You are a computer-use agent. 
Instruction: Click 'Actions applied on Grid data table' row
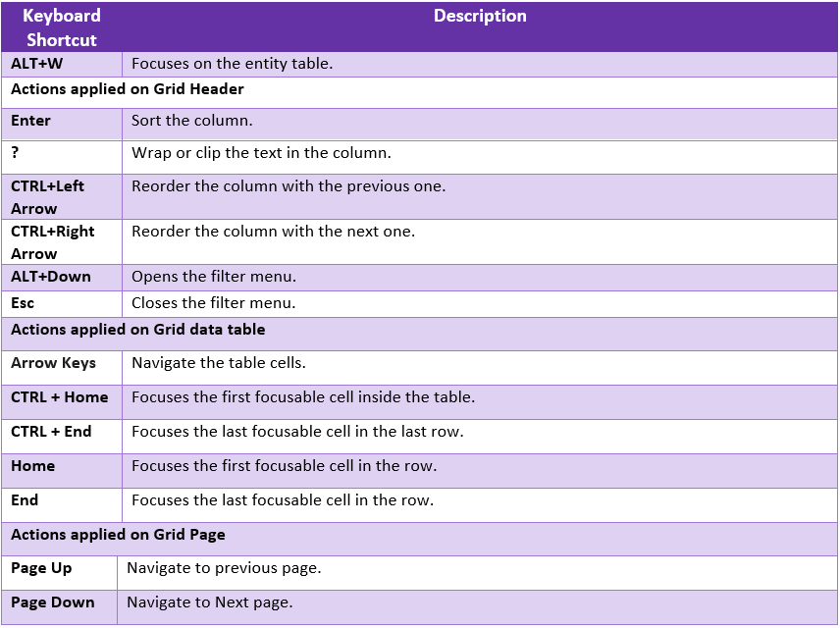[x=138, y=330]
